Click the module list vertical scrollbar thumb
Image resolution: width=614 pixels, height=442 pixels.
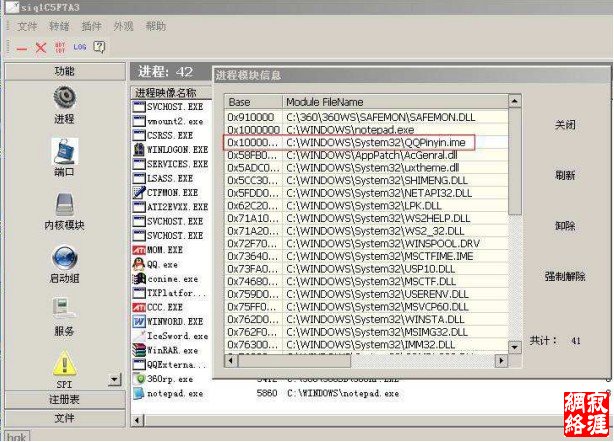(x=515, y=161)
